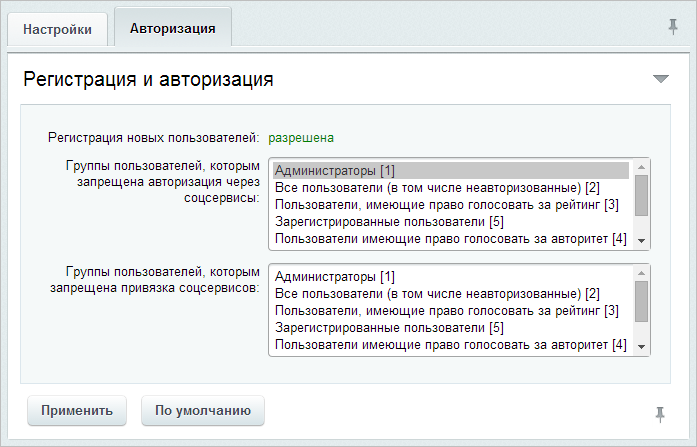697x447 pixels.
Task: Click the down arrow of the second list scrollbar
Action: click(x=641, y=347)
